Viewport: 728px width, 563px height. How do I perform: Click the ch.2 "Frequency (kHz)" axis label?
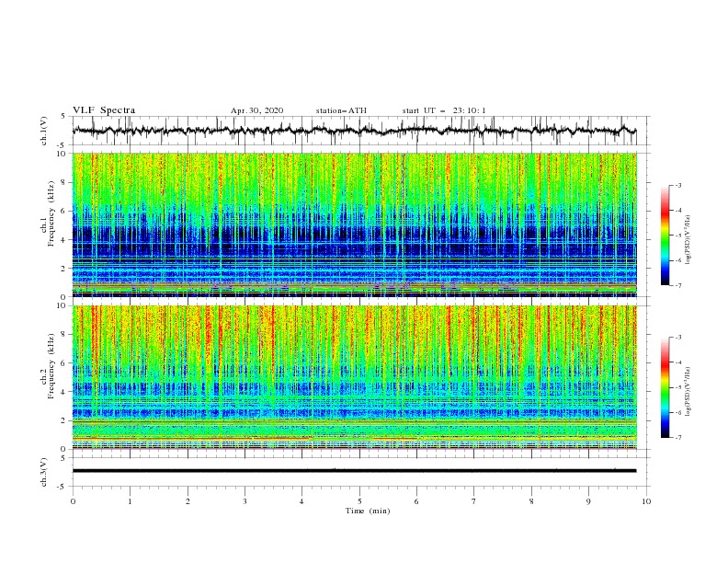coord(51,366)
